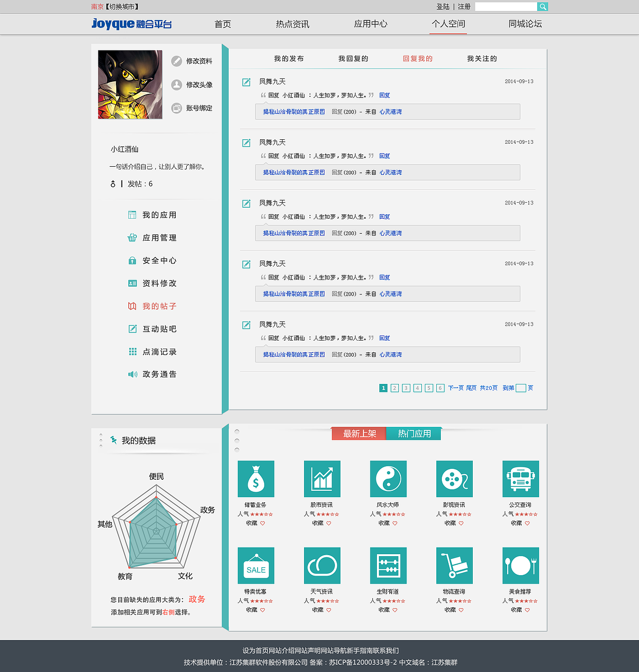
Task: Open the 修改头像 avatar editing icon
Action: tap(176, 85)
